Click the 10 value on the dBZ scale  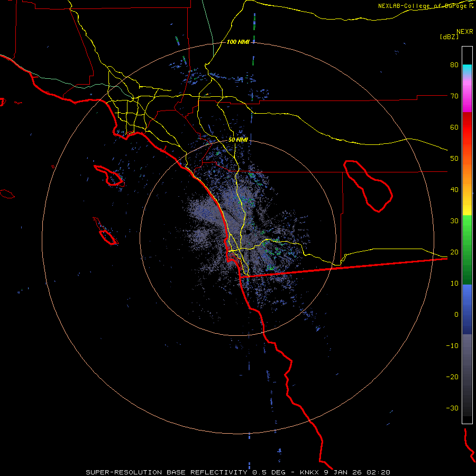point(454,283)
